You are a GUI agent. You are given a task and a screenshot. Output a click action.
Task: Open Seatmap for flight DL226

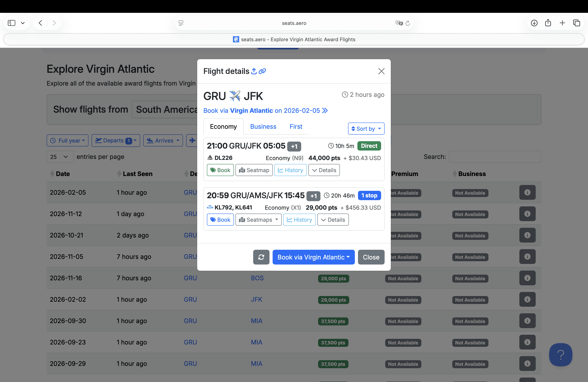(254, 170)
